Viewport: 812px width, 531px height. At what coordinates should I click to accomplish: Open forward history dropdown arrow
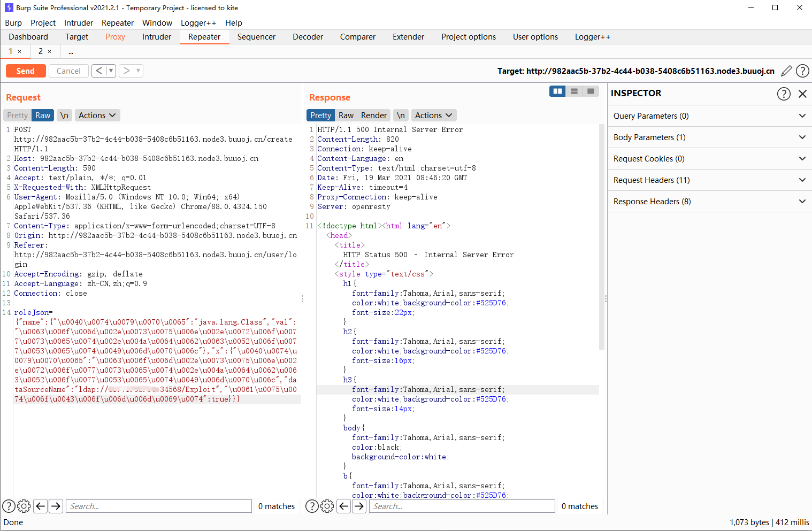click(138, 71)
